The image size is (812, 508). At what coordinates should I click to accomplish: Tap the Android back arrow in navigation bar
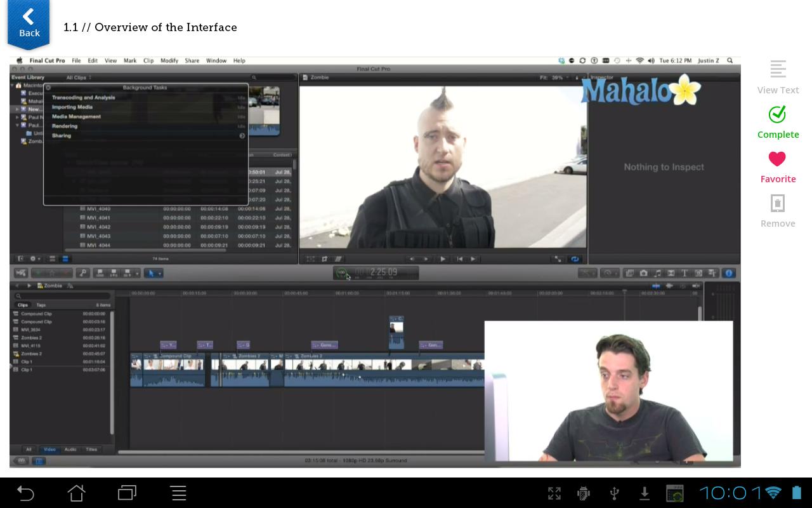coord(25,493)
